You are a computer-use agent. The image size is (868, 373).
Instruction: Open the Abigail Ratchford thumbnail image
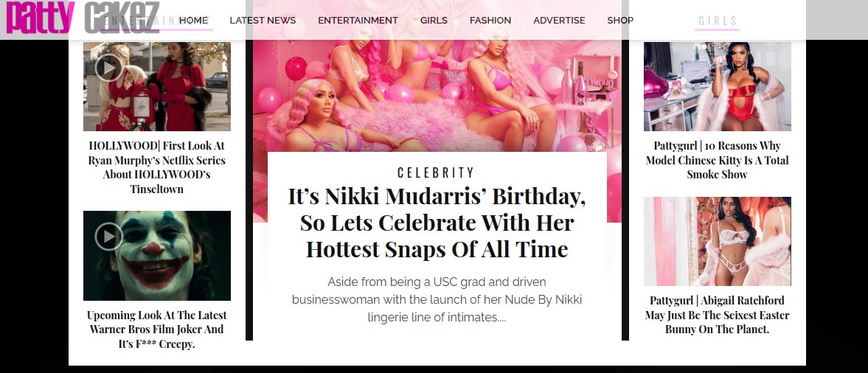pos(717,241)
